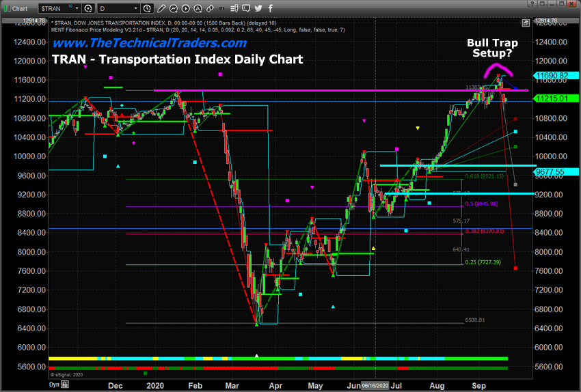Click the bar replay play icon
The width and height of the screenshot is (581, 392).
coord(186,8)
